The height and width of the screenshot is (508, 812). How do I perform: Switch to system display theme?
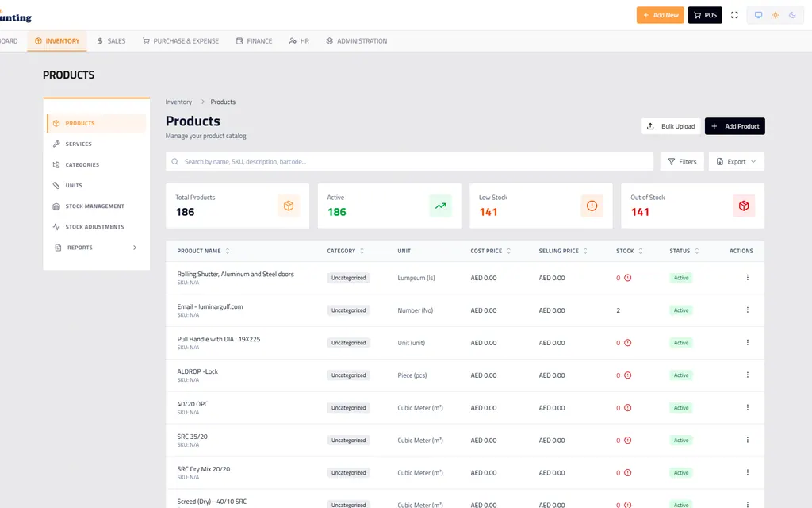pos(758,15)
